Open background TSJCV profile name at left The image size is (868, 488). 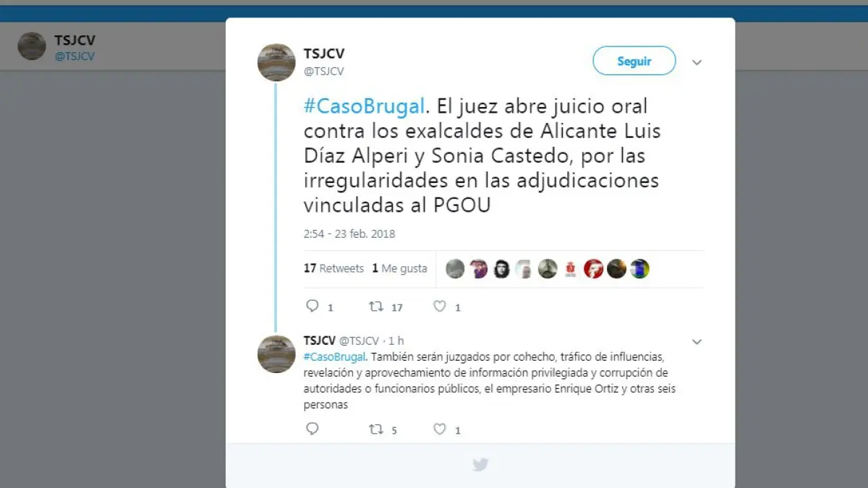click(x=75, y=40)
